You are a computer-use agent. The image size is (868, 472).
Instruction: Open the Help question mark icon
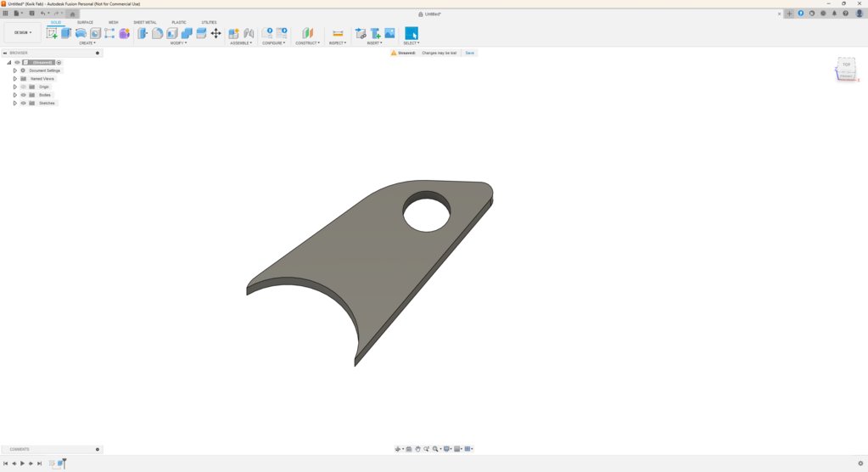tap(845, 14)
